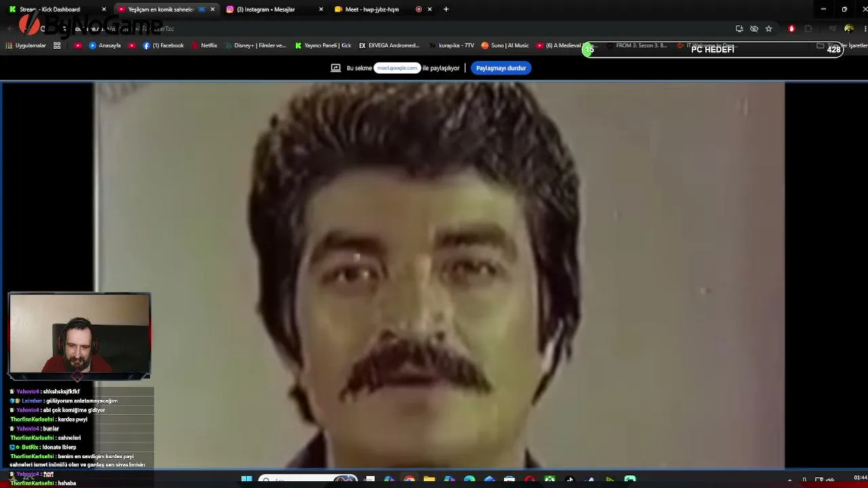Close the Meet tab
This screenshot has width=868, height=488.
[x=429, y=9]
